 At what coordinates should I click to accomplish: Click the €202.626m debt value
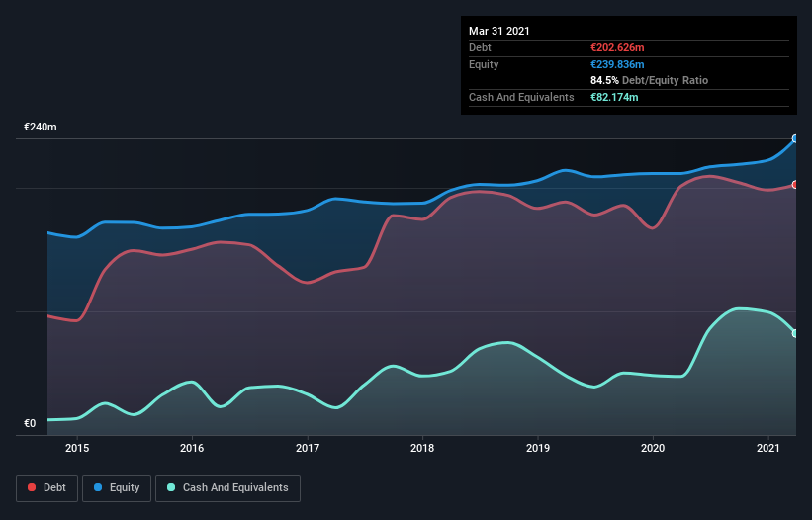617,47
